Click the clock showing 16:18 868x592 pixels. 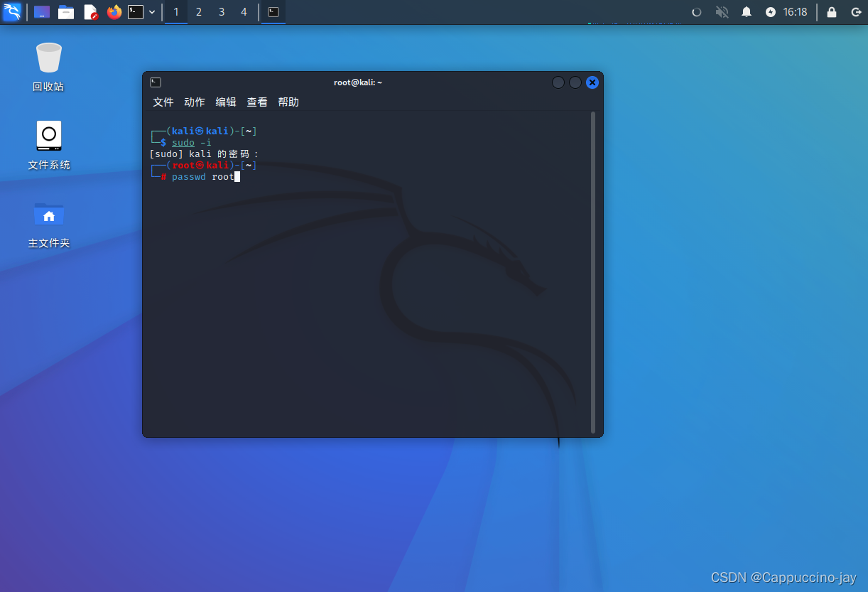click(796, 12)
